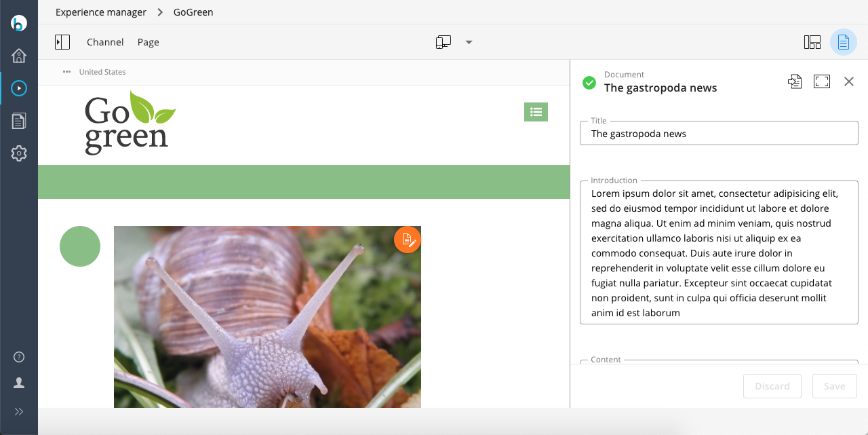
Task: Toggle the content document overlay icon
Action: pos(844,42)
